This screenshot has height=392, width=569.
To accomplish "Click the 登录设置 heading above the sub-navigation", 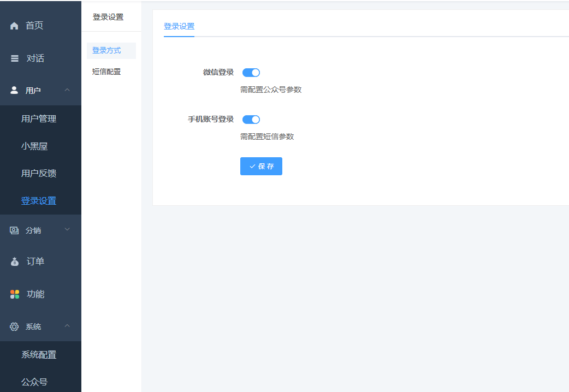I will pos(108,17).
